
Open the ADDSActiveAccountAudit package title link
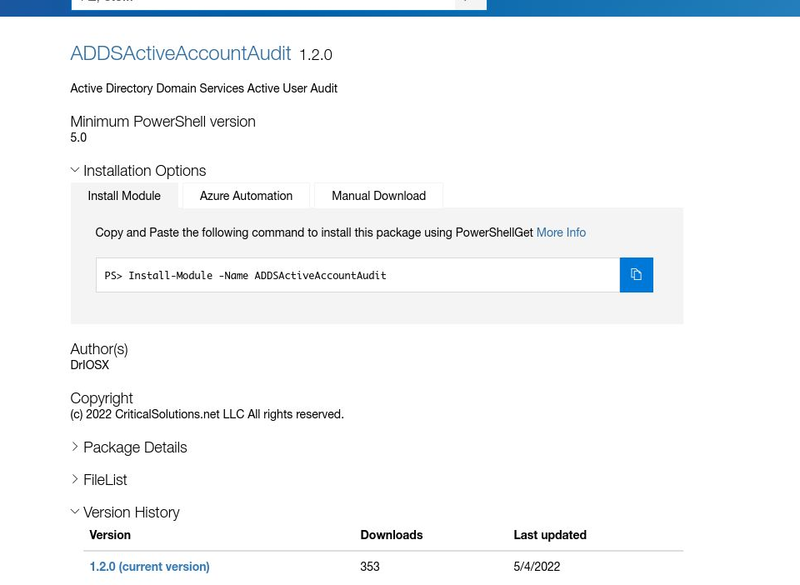[181, 54]
